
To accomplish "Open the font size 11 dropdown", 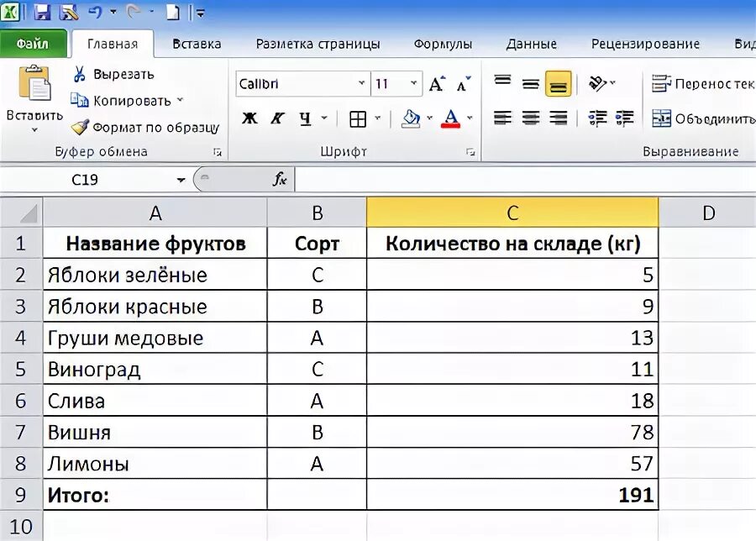I will coord(413,83).
